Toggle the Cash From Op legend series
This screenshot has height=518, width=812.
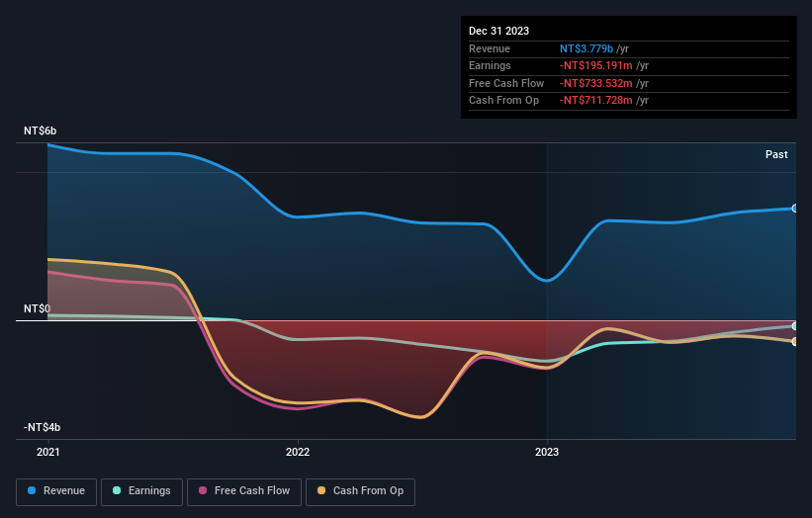pyautogui.click(x=360, y=491)
